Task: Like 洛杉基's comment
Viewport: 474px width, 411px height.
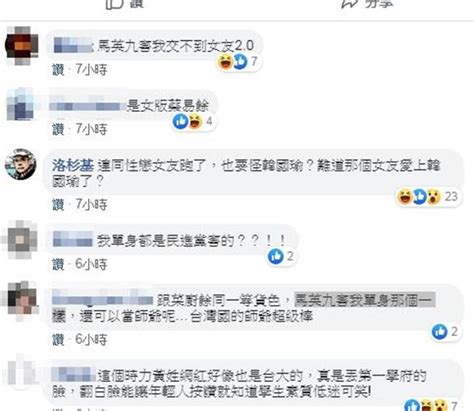Action: pos(58,204)
